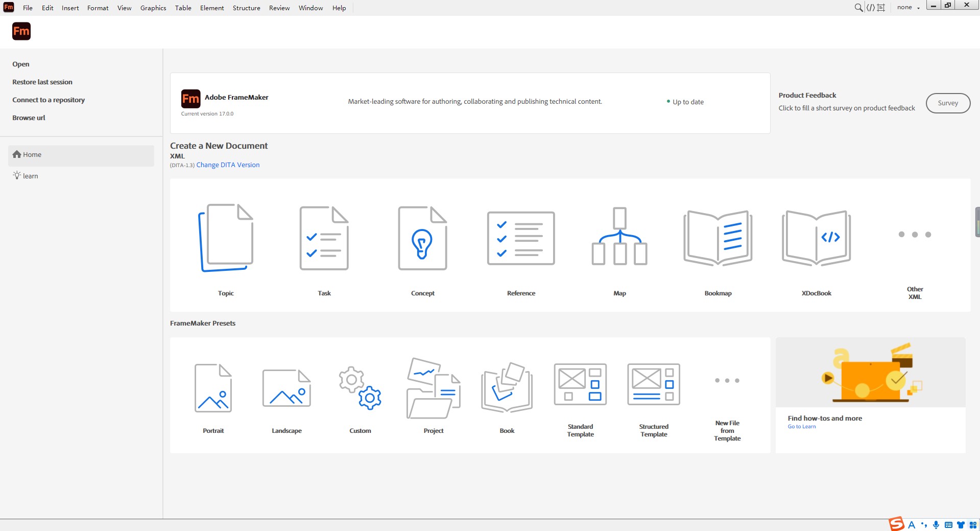The height and width of the screenshot is (531, 980).
Task: Click the Change DITA Version link
Action: 228,165
